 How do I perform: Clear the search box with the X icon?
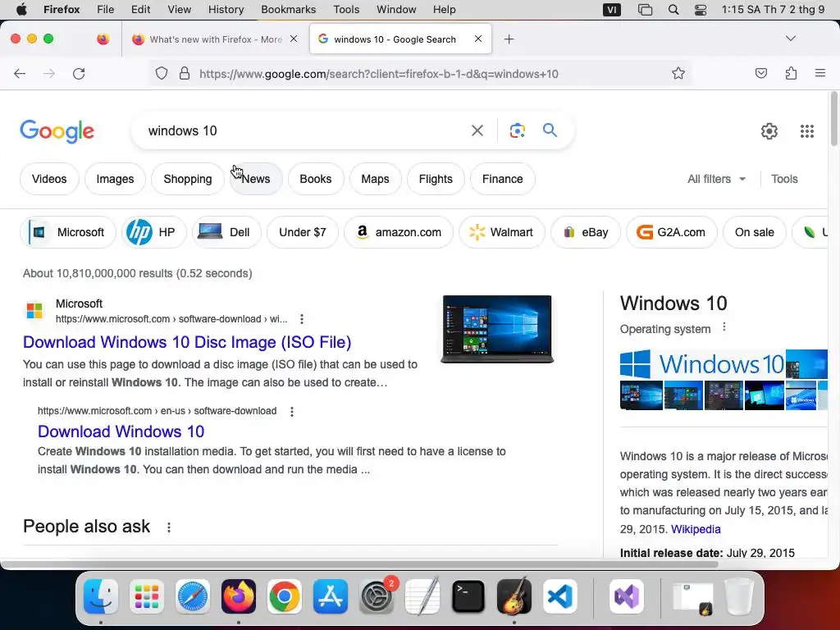click(x=477, y=130)
